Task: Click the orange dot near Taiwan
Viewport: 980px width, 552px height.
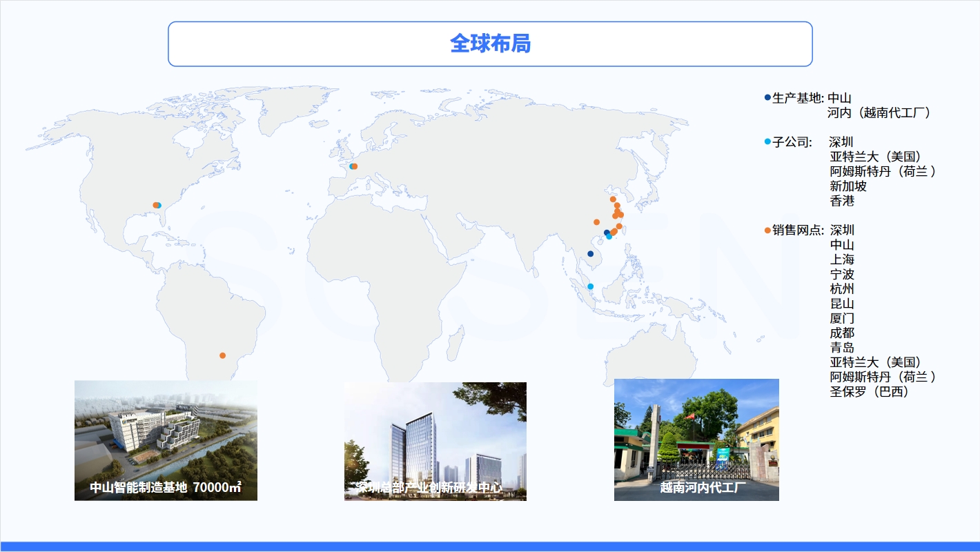Action: point(618,226)
